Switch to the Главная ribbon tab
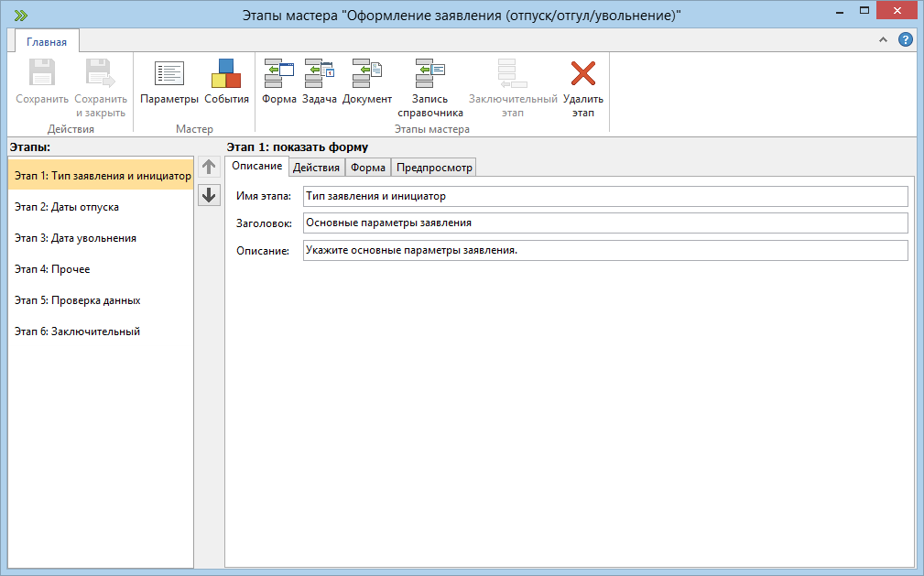This screenshot has width=924, height=576. click(47, 42)
